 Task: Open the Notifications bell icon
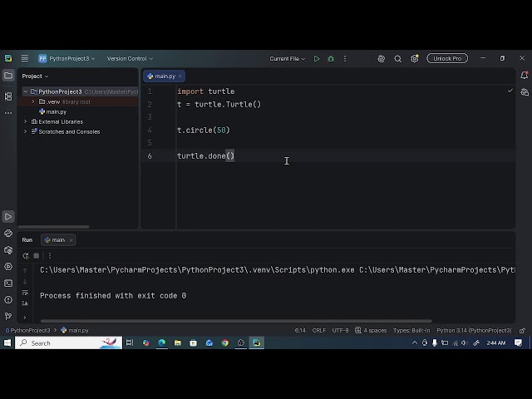click(525, 76)
